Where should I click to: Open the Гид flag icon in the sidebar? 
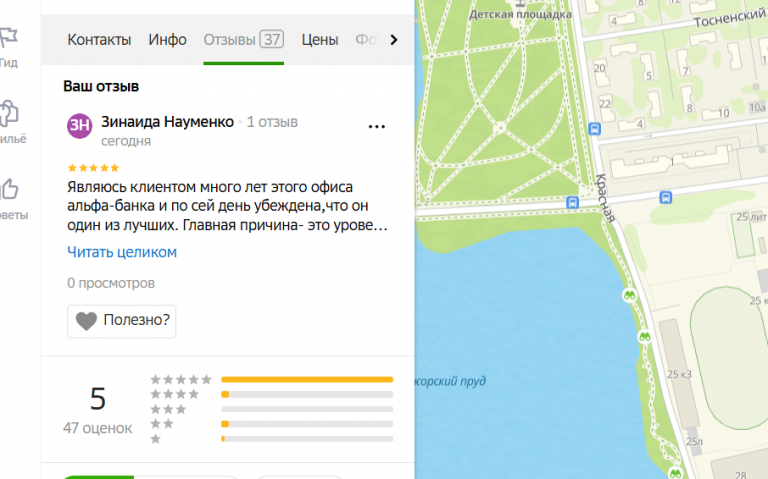8,38
